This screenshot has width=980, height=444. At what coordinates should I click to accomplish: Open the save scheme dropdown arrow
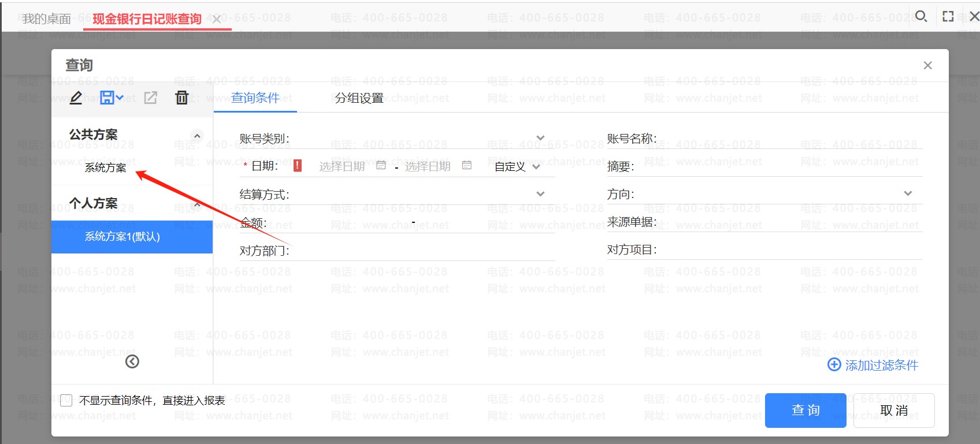[x=120, y=98]
